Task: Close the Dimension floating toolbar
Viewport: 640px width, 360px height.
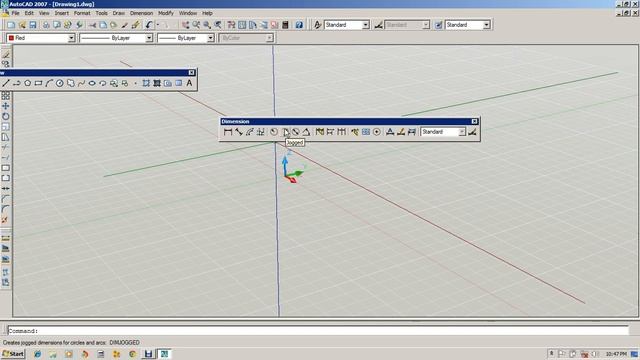Action: (474, 121)
